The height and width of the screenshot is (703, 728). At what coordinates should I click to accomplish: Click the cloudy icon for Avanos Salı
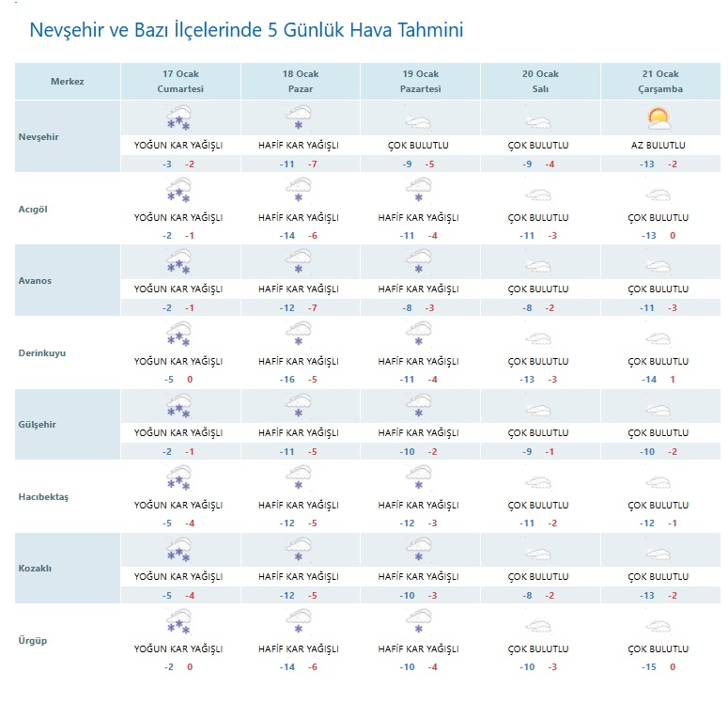coord(538,264)
